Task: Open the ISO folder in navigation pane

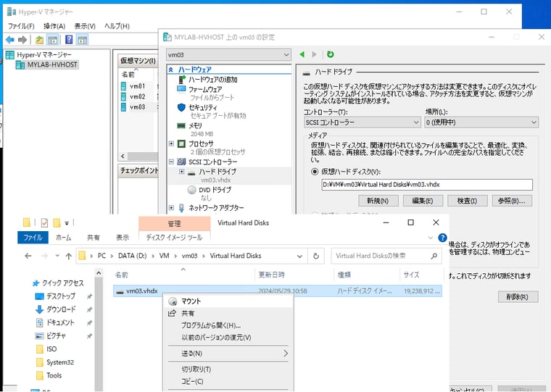Action: pyautogui.click(x=51, y=349)
